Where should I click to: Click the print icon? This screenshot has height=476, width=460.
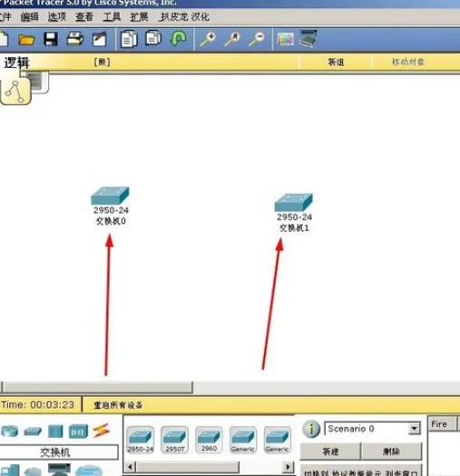point(75,39)
